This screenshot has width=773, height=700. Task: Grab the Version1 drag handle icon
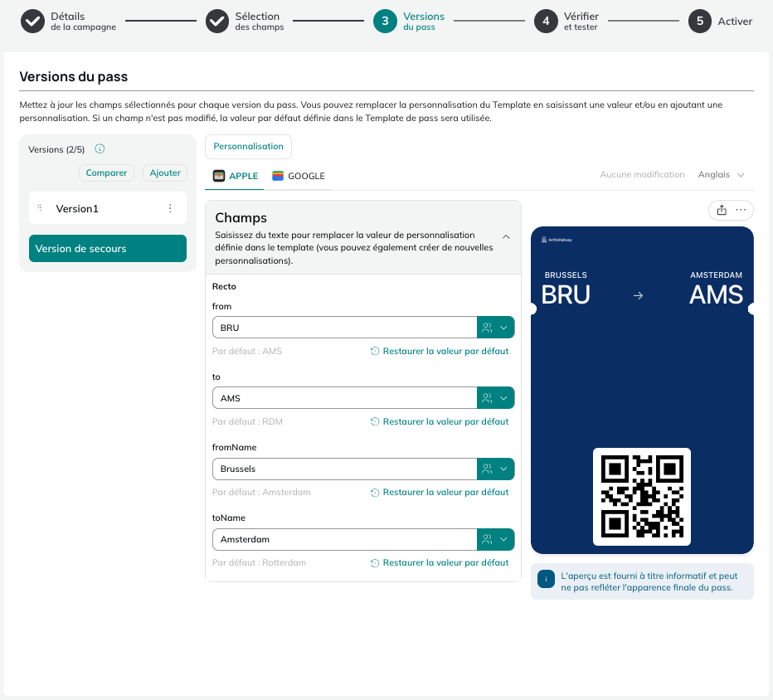40,208
